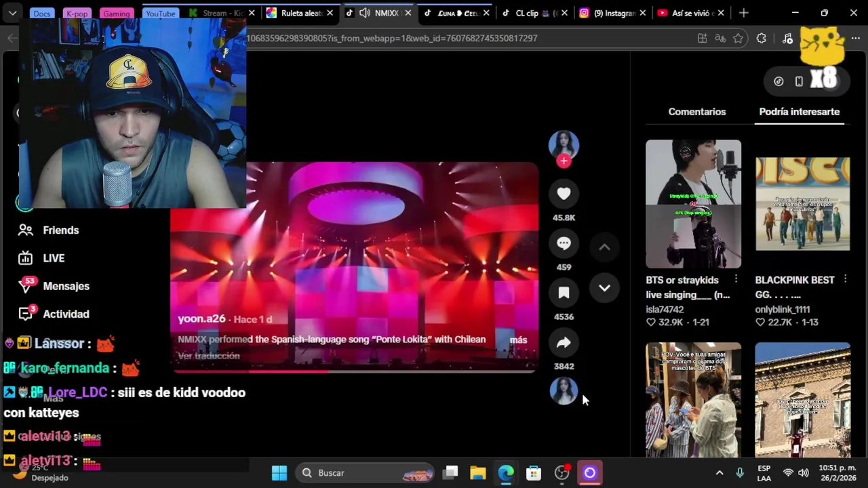Open the yoon.a26 username in the caption
The image size is (868, 488).
[x=201, y=319]
